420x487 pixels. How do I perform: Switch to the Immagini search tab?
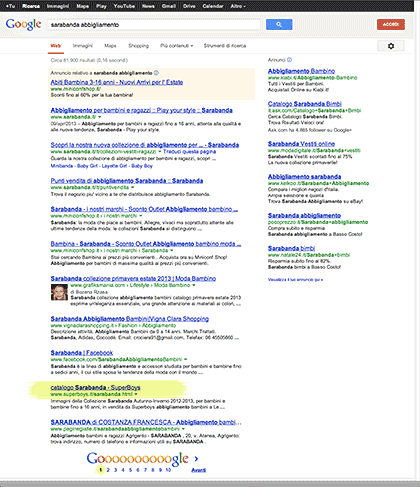tap(83, 46)
